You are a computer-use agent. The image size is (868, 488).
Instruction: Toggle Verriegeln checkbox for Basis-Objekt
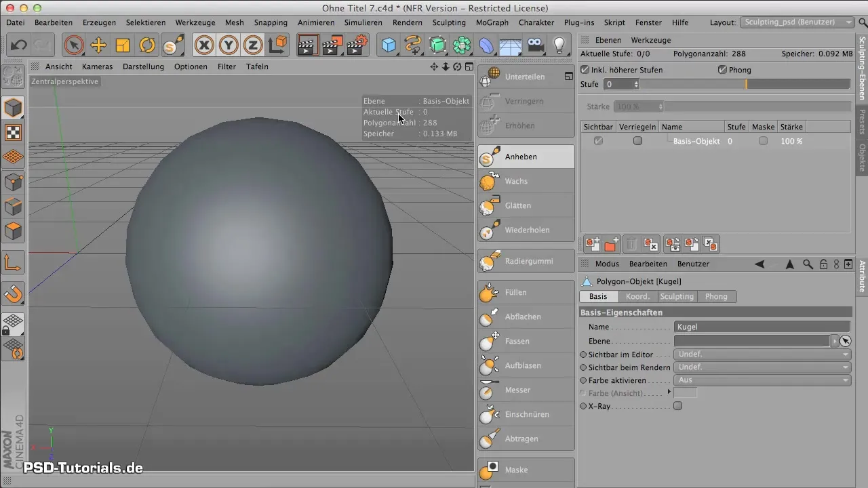[x=637, y=141]
